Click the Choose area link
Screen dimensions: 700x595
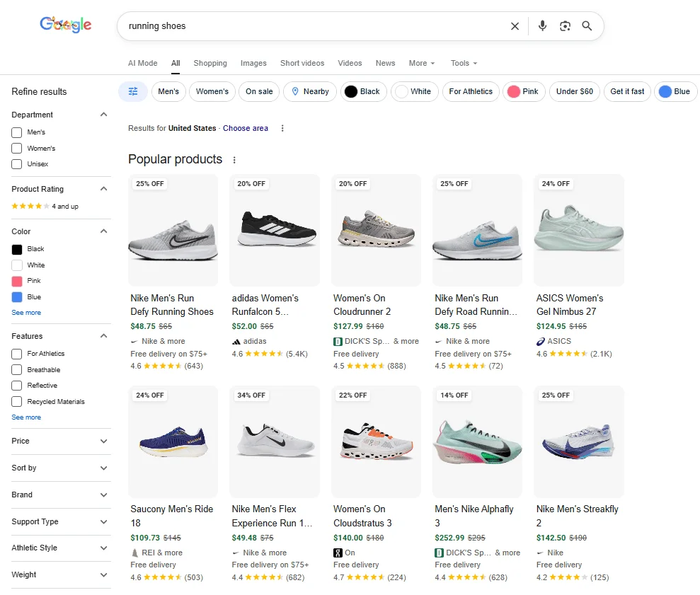click(246, 128)
